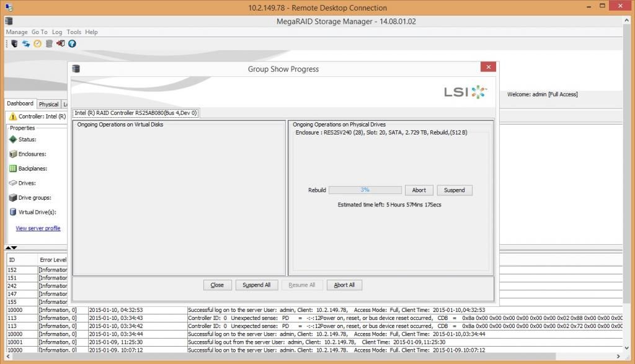635x364 pixels.
Task: Click log row with ID 147
Action: click(x=37, y=294)
